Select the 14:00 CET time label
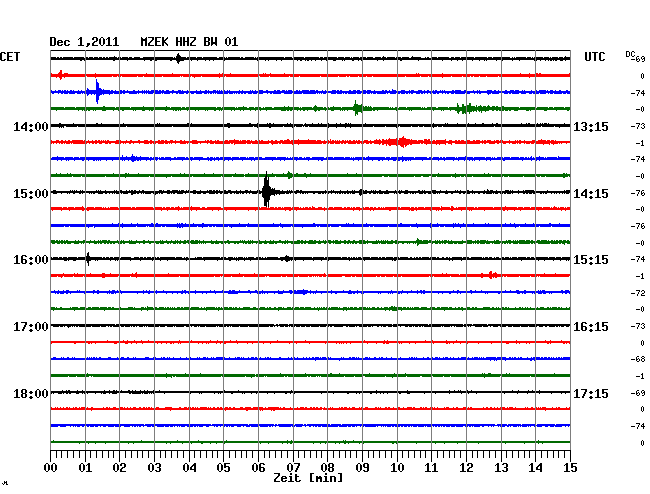Screen dimensions: 650x494 31,126
